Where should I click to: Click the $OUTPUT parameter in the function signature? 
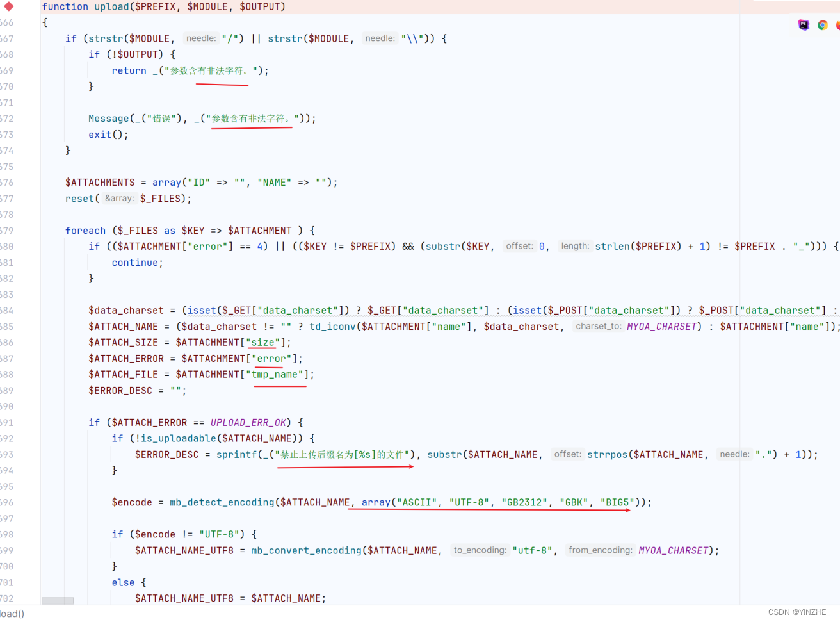coord(260,6)
